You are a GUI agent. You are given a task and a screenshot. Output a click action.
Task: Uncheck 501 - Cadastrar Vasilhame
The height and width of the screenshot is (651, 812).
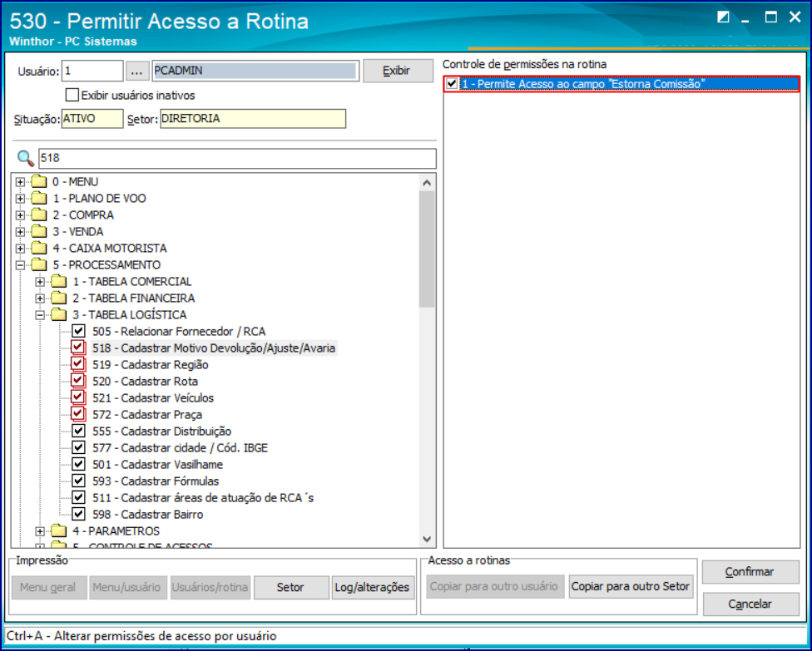tap(78, 464)
